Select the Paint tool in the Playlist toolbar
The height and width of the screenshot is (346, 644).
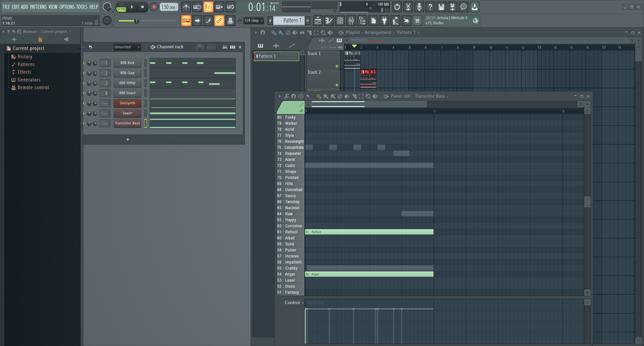(x=281, y=33)
